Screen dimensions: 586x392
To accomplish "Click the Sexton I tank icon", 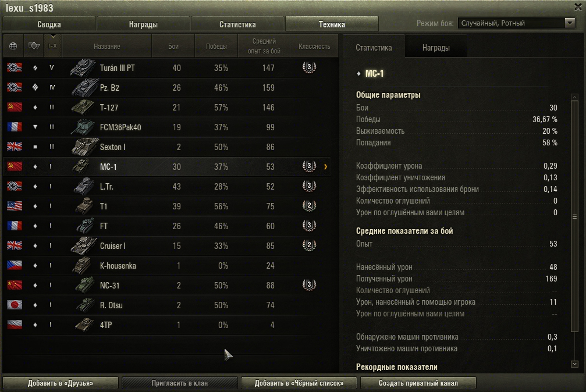I will [x=84, y=147].
